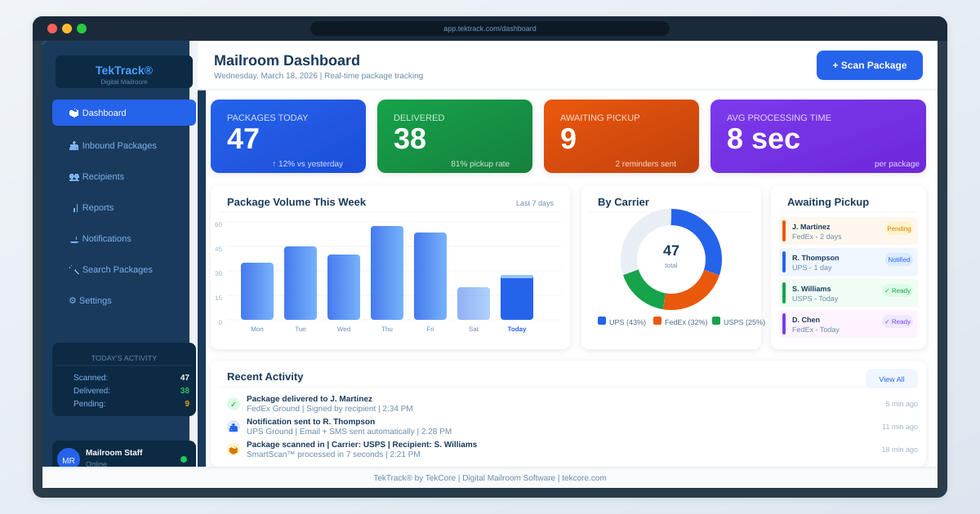Viewport: 980px width, 514px height.
Task: Click View All in Recent Activity
Action: [891, 379]
